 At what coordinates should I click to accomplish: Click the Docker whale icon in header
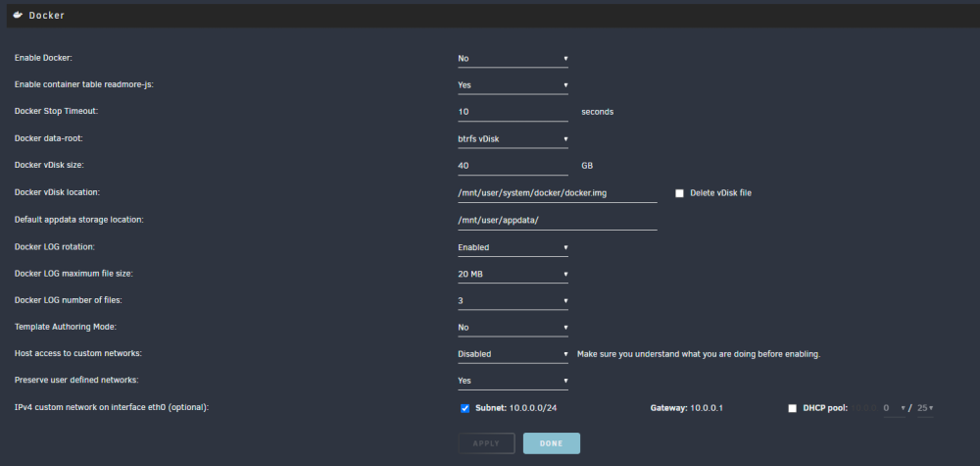point(18,15)
